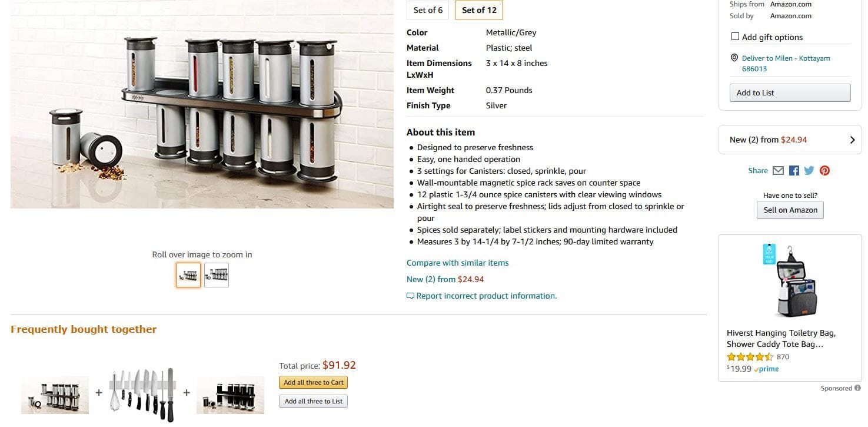Image resolution: width=868 pixels, height=427 pixels.
Task: Click the Report incorrect product information speech icon
Action: (410, 295)
